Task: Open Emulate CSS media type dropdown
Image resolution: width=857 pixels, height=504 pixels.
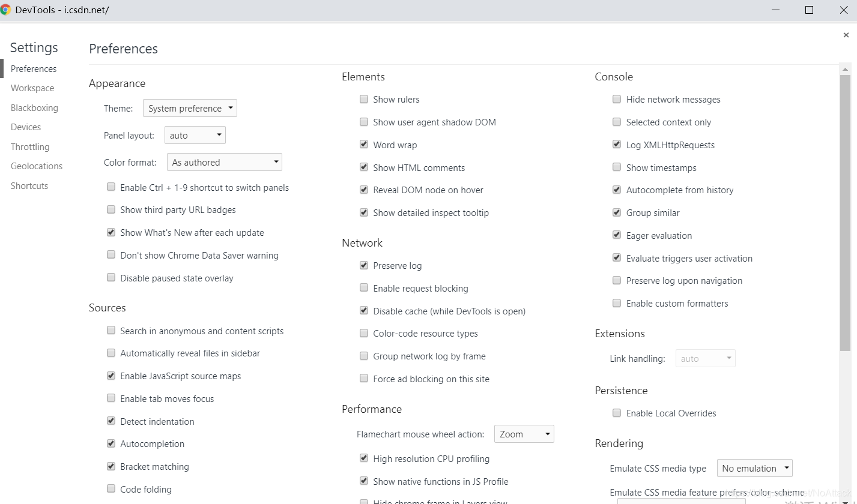Action: tap(755, 468)
